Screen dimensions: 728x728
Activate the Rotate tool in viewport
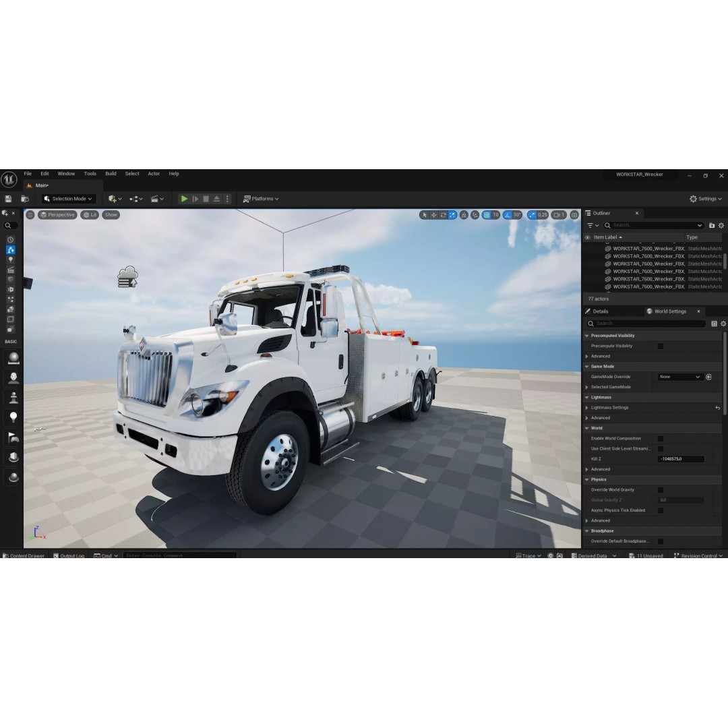pos(443,215)
